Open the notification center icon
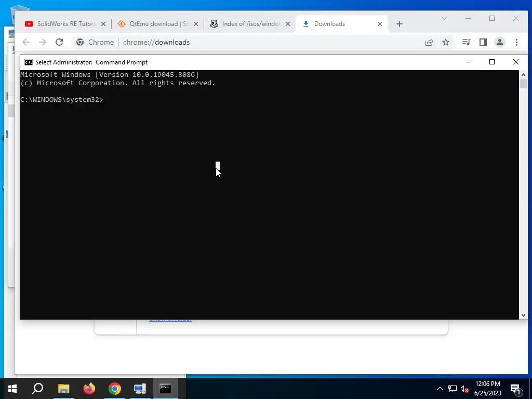 click(x=515, y=389)
